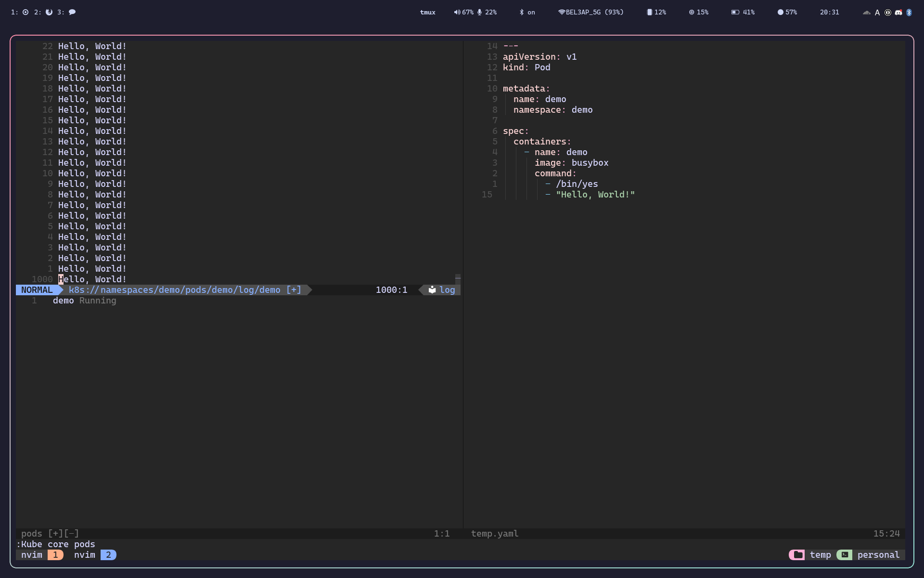Click the WiFi network status icon

tap(561, 12)
